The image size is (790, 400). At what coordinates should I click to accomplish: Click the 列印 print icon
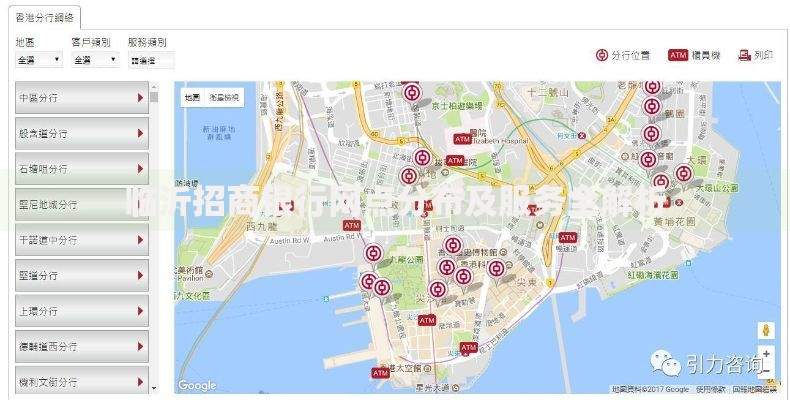(745, 55)
